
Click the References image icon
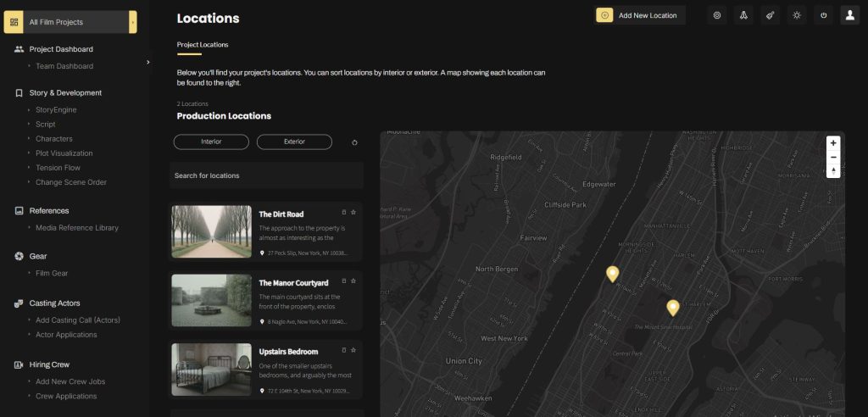point(19,211)
